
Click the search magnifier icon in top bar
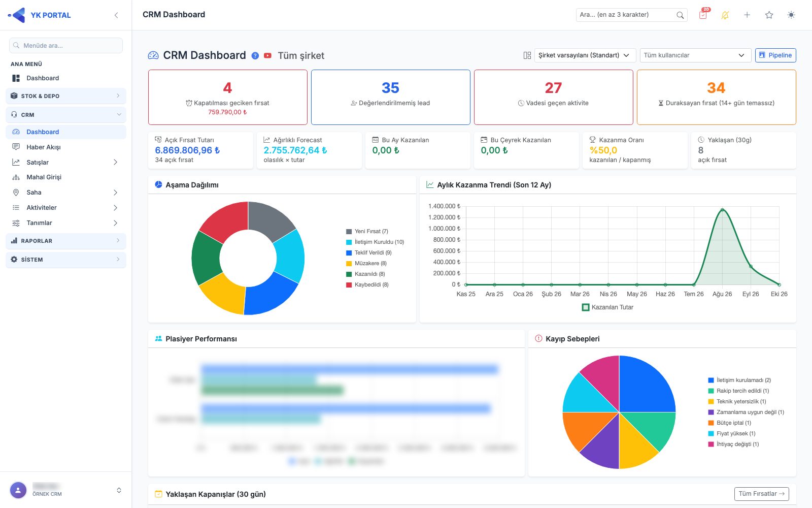tap(680, 15)
